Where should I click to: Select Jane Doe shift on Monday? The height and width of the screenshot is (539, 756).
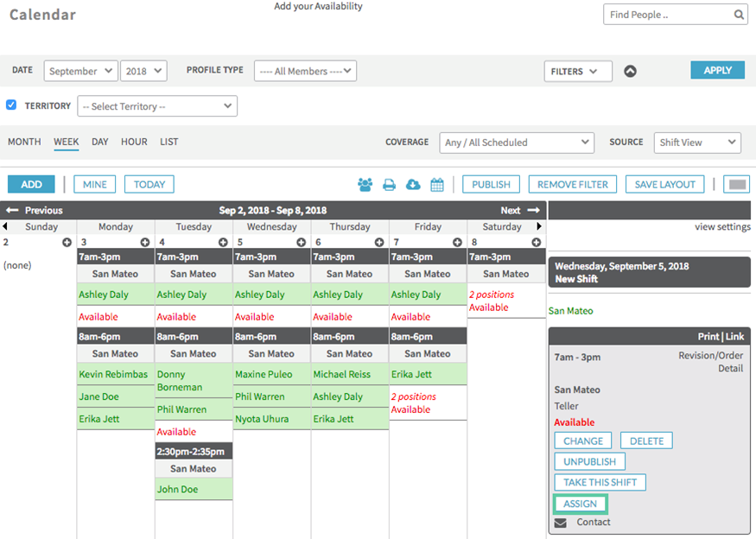point(116,396)
